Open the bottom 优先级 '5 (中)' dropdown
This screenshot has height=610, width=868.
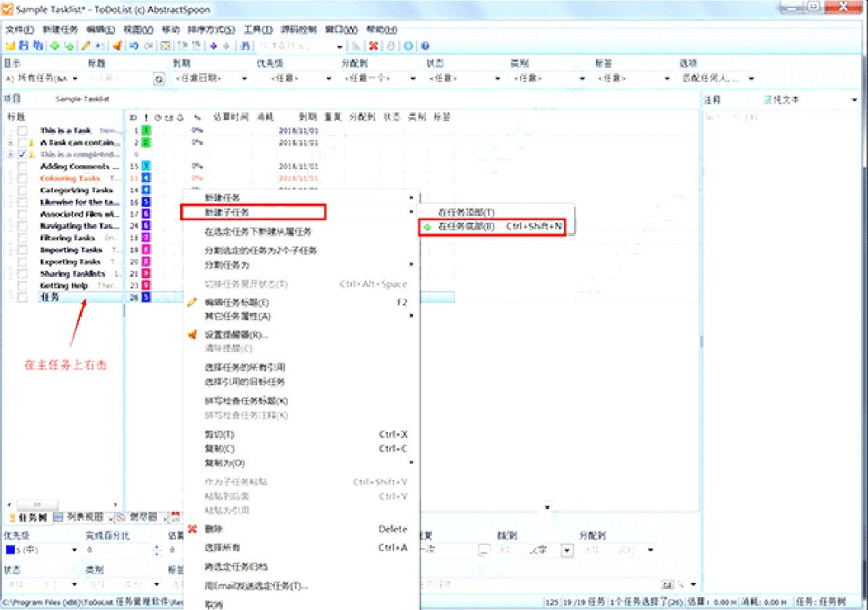74,550
